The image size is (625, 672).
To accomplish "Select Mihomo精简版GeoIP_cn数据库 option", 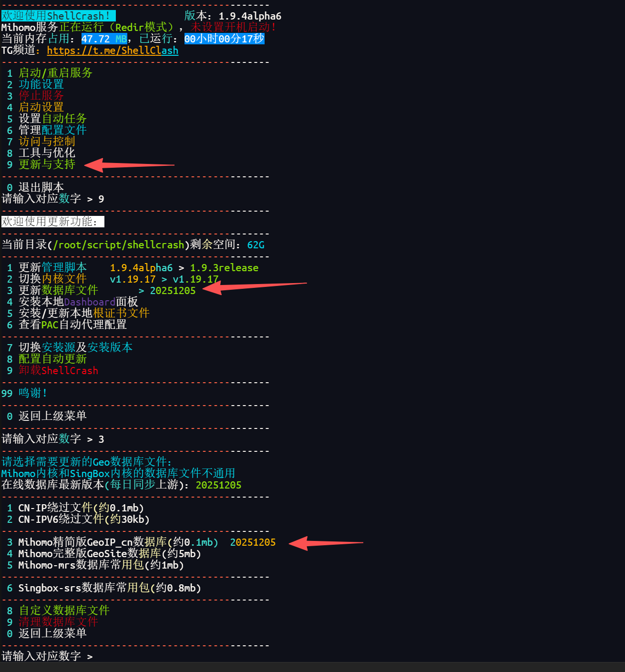I will pyautogui.click(x=117, y=542).
